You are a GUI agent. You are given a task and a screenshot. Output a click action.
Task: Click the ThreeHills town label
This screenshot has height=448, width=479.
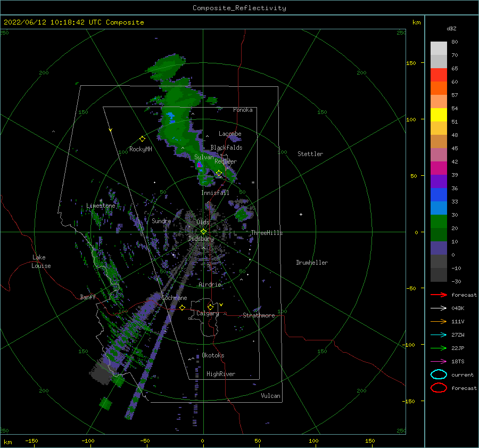tap(267, 233)
